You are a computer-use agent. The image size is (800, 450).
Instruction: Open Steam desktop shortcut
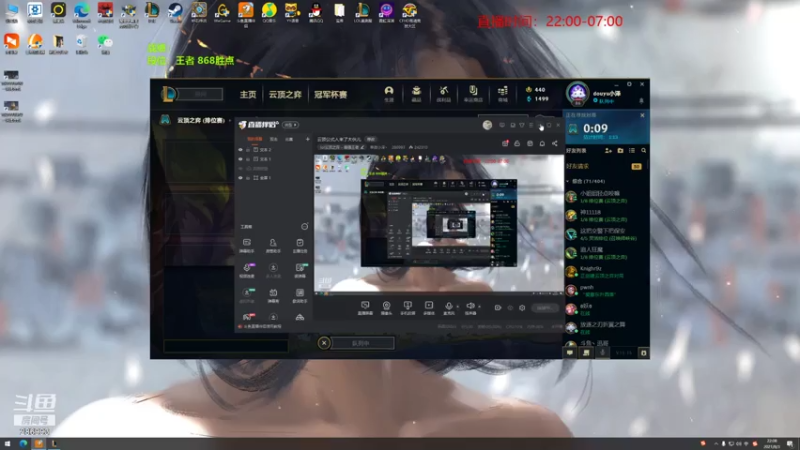[x=176, y=12]
